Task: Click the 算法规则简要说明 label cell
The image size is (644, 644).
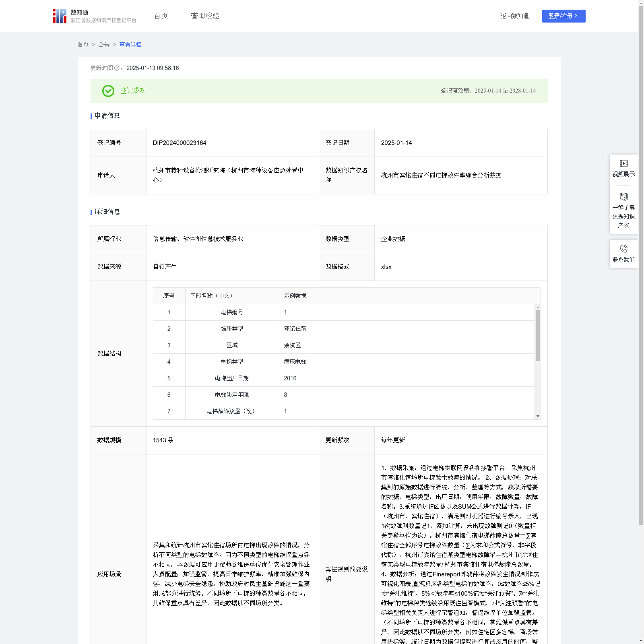Action: 347,574
